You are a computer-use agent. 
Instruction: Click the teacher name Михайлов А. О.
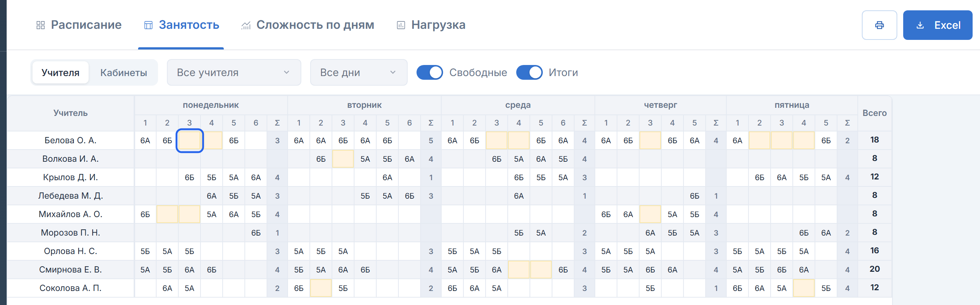tap(71, 214)
